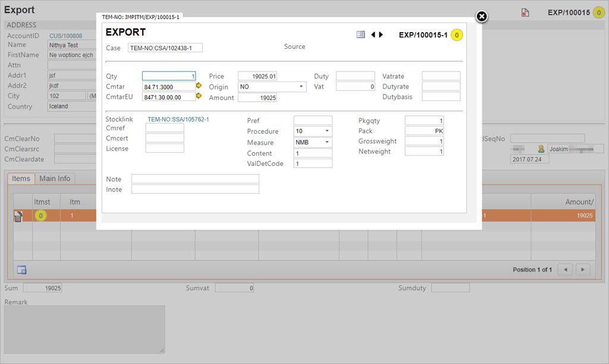This screenshot has width=609, height=364.
Task: Click the yellow arrow next to CmtarEU
Action: point(199,96)
